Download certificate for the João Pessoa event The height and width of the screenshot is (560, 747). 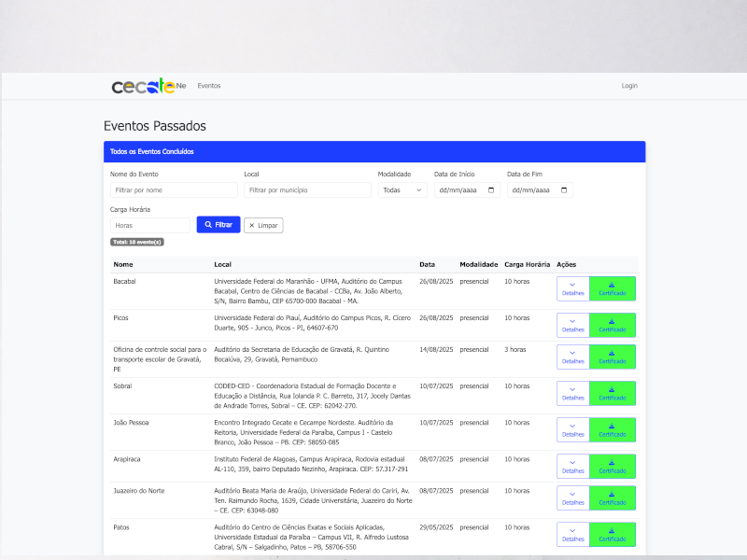613,429
